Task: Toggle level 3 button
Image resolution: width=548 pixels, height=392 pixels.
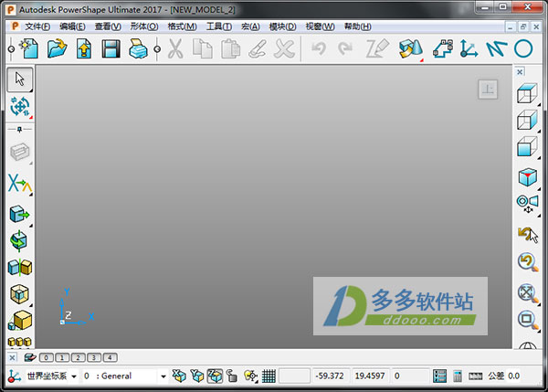Action: (94, 357)
